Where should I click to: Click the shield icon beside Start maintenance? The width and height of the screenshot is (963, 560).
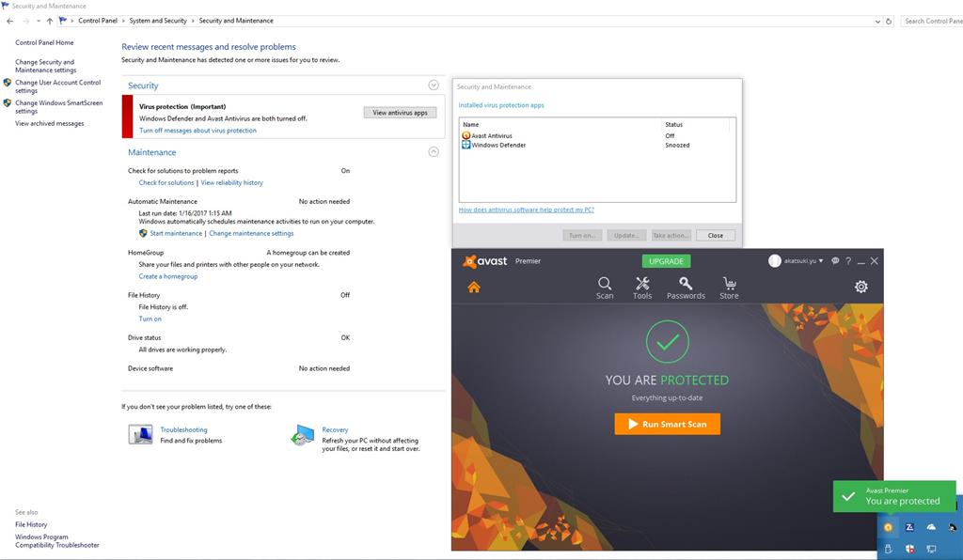click(x=143, y=233)
